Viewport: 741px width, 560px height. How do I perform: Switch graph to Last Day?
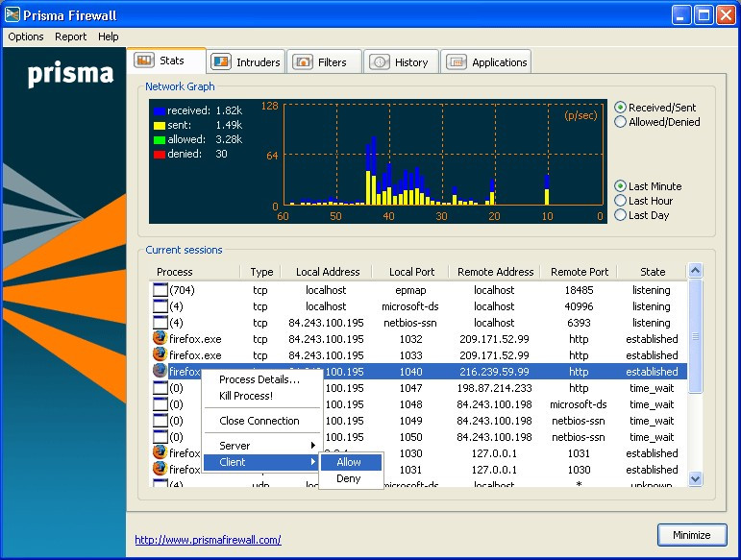coord(621,215)
